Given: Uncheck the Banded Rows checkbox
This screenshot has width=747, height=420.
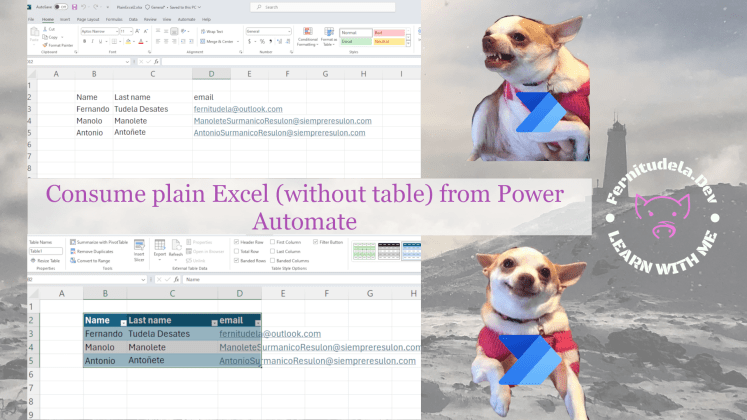Looking at the screenshot, I should pos(236,261).
